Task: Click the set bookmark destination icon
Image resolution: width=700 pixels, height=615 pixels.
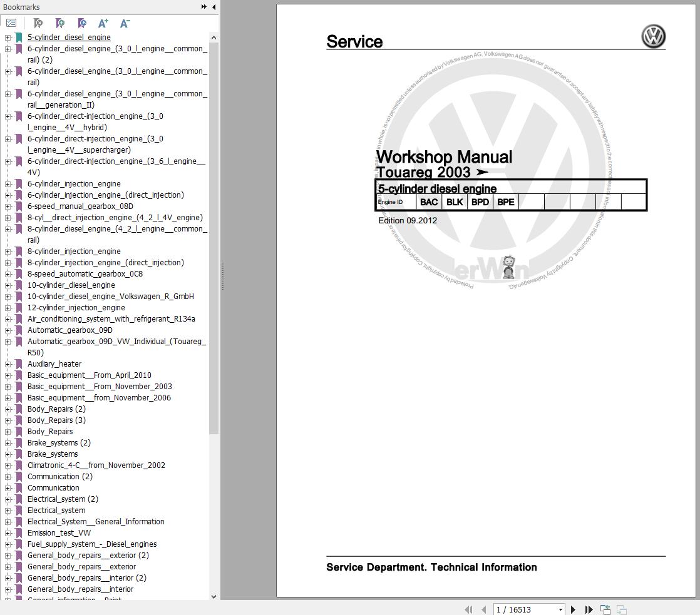Action: point(81,23)
